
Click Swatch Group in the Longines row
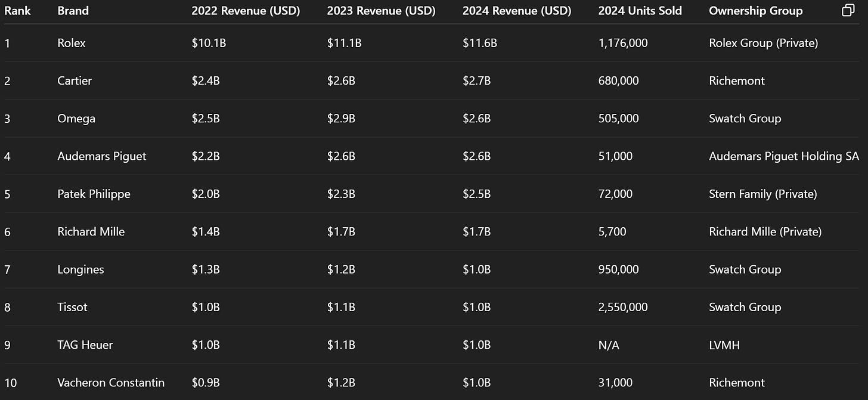coord(745,269)
